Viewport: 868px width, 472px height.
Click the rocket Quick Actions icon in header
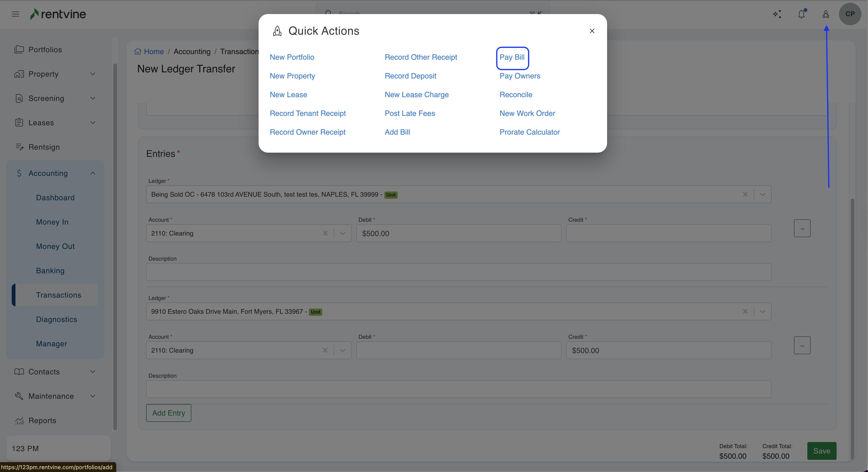tap(826, 14)
